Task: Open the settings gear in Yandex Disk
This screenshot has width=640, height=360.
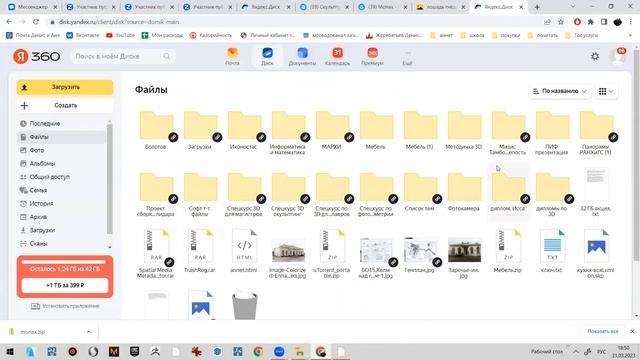Action: click(x=595, y=56)
